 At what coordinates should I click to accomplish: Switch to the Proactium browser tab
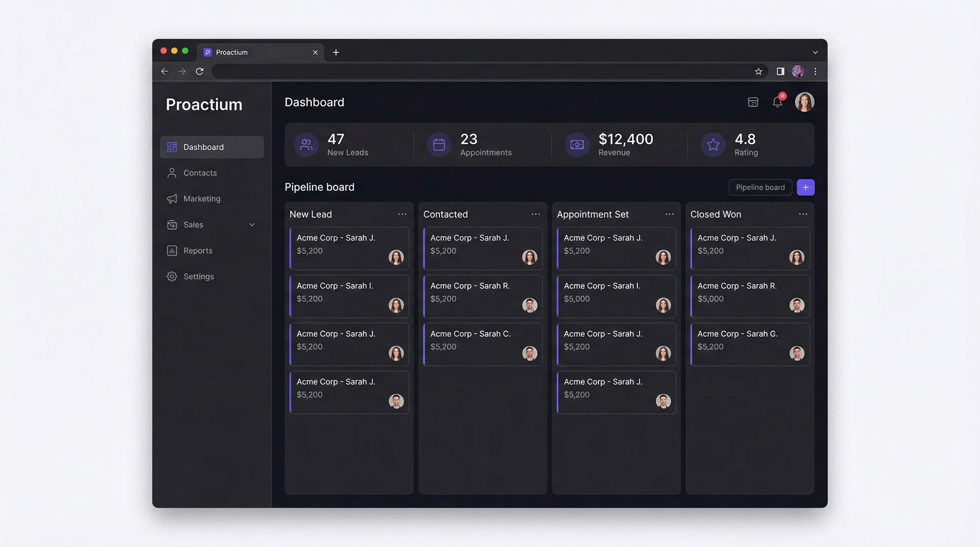(232, 52)
